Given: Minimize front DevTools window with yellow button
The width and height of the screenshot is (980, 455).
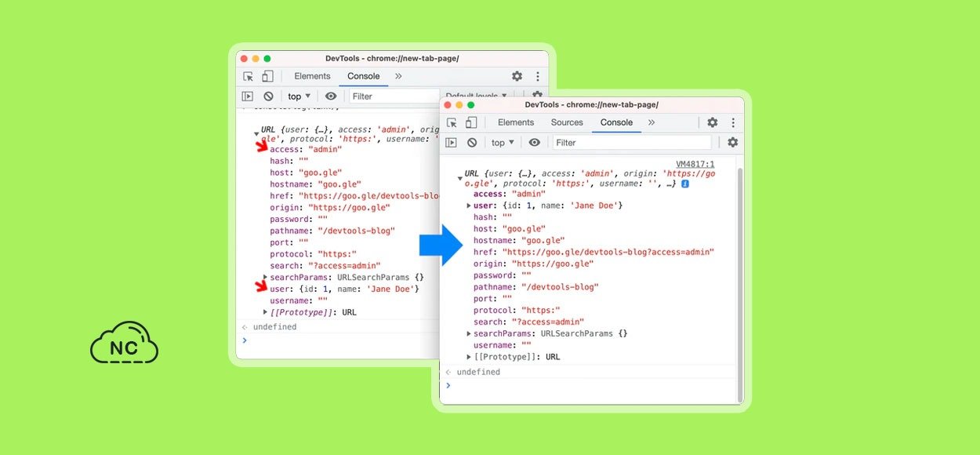Looking at the screenshot, I should 459,104.
